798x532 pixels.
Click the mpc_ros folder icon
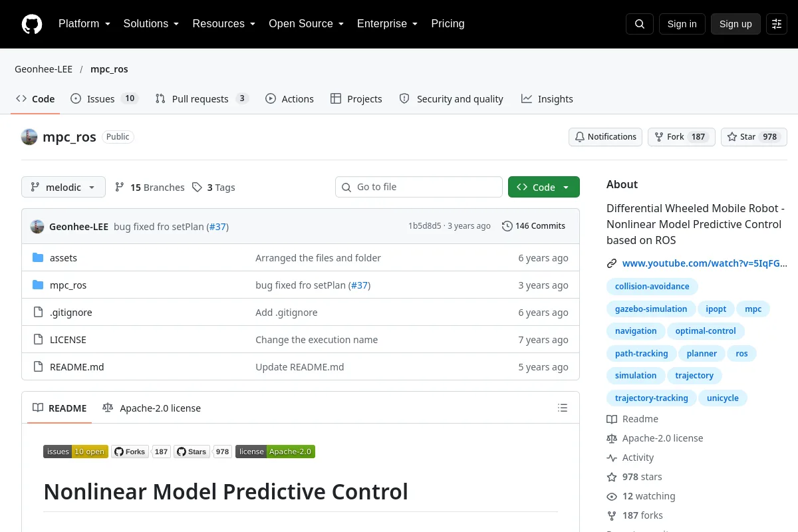tap(38, 285)
